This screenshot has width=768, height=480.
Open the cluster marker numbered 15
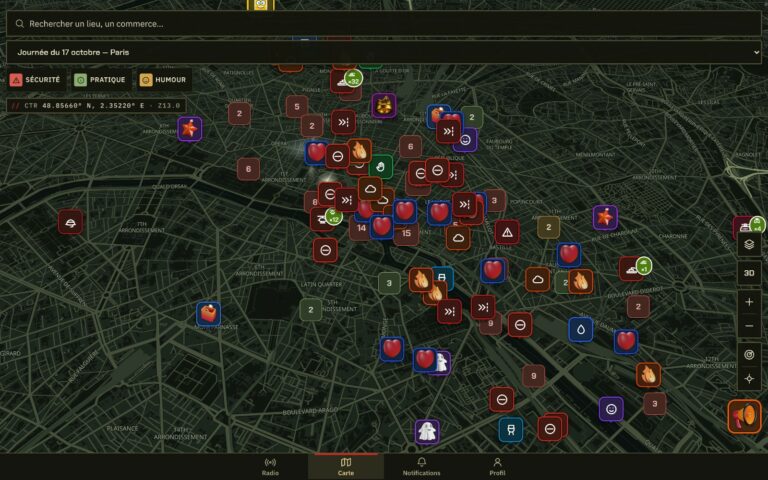pos(406,233)
